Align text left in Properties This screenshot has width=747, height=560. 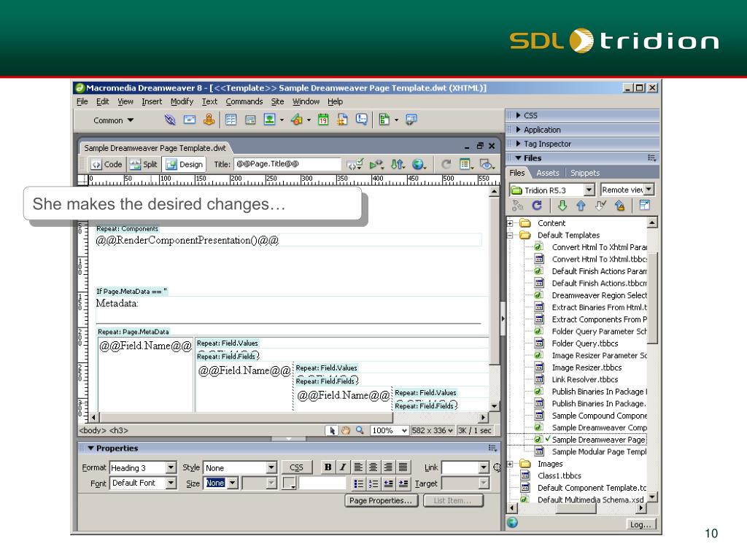click(358, 467)
